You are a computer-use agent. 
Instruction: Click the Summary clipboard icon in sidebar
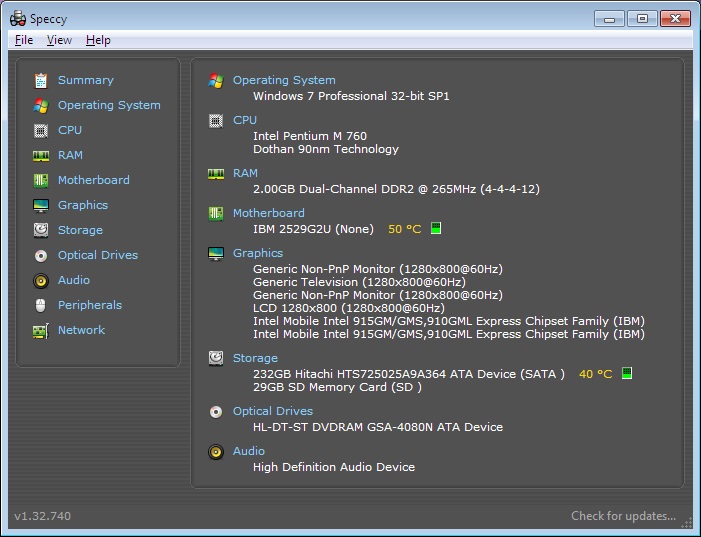click(x=41, y=80)
